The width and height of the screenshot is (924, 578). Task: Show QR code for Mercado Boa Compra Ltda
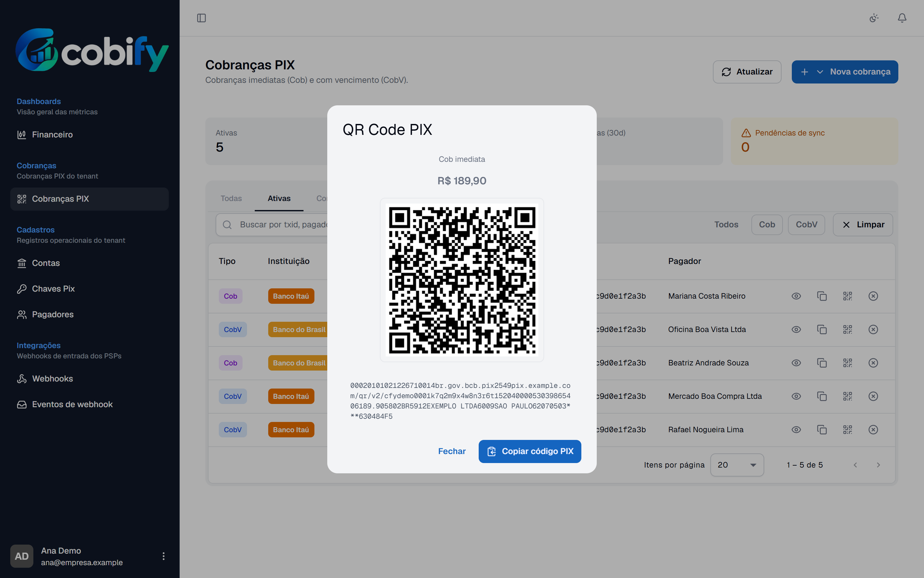coord(847,396)
